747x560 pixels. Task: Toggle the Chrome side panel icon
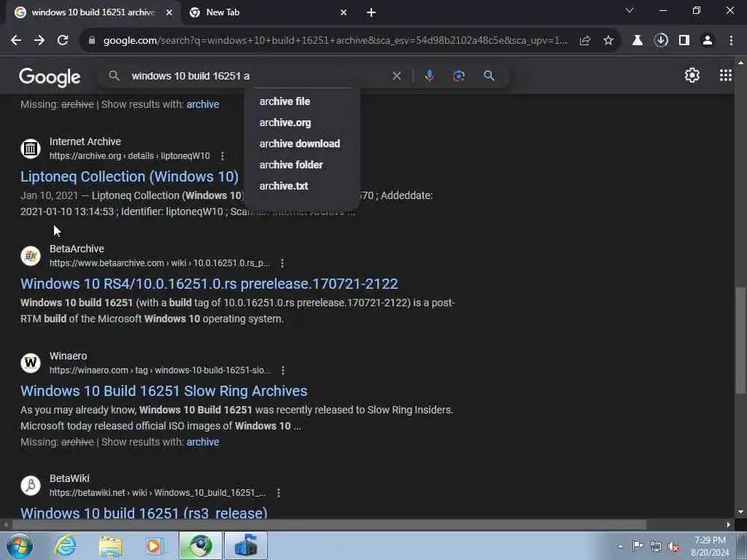pyautogui.click(x=684, y=41)
